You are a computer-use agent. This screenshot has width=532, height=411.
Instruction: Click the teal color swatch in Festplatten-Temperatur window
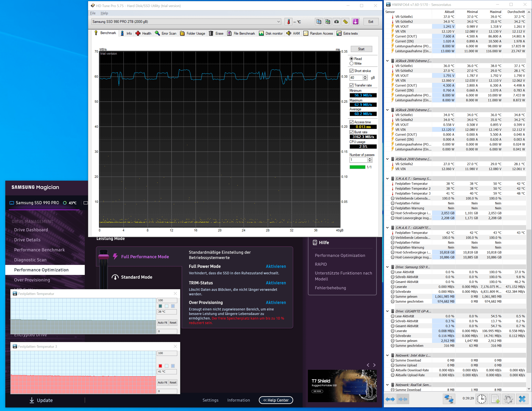point(160,306)
